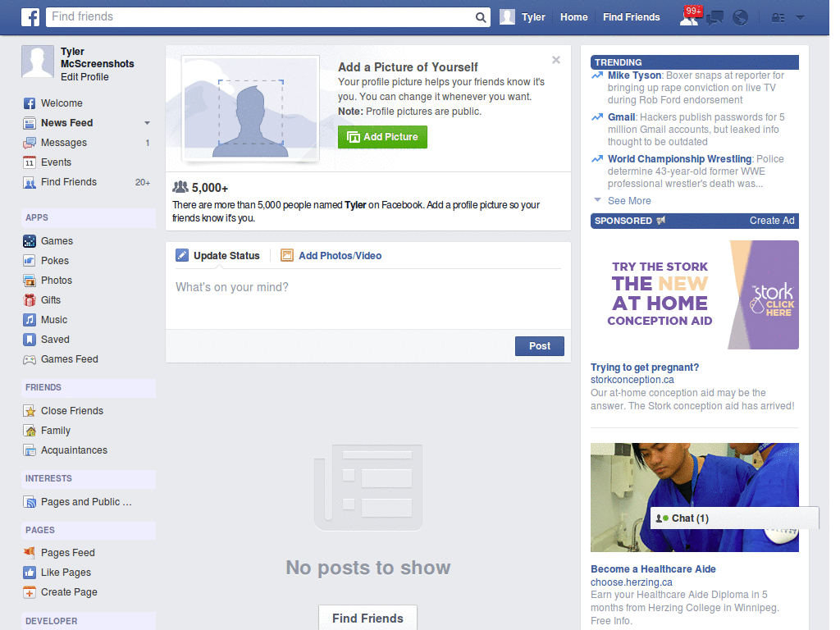Click Trying to get pregnant? ad link
Image resolution: width=840 pixels, height=630 pixels.
pyautogui.click(x=645, y=367)
